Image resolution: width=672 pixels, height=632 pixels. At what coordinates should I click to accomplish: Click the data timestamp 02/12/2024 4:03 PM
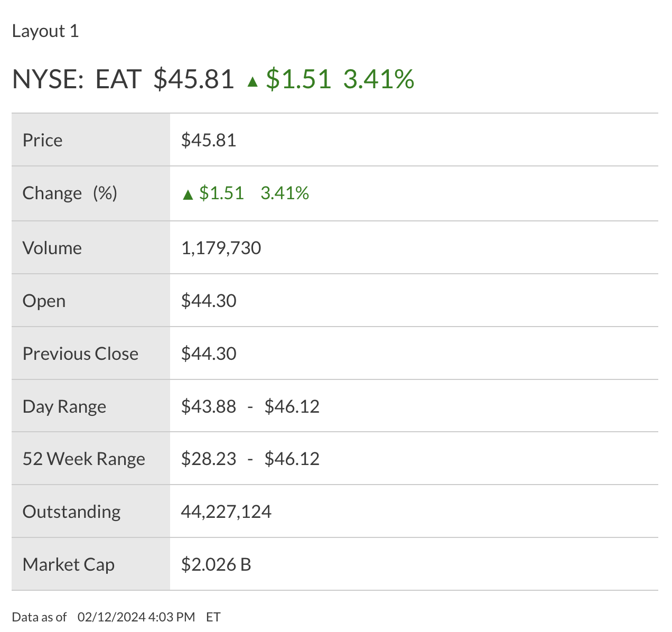pyautogui.click(x=136, y=617)
